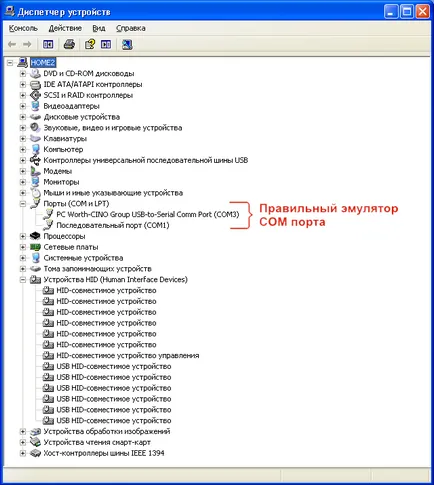Viewport: 434px width, 485px height.
Task: Open the Справка menu
Action: pyautogui.click(x=131, y=28)
